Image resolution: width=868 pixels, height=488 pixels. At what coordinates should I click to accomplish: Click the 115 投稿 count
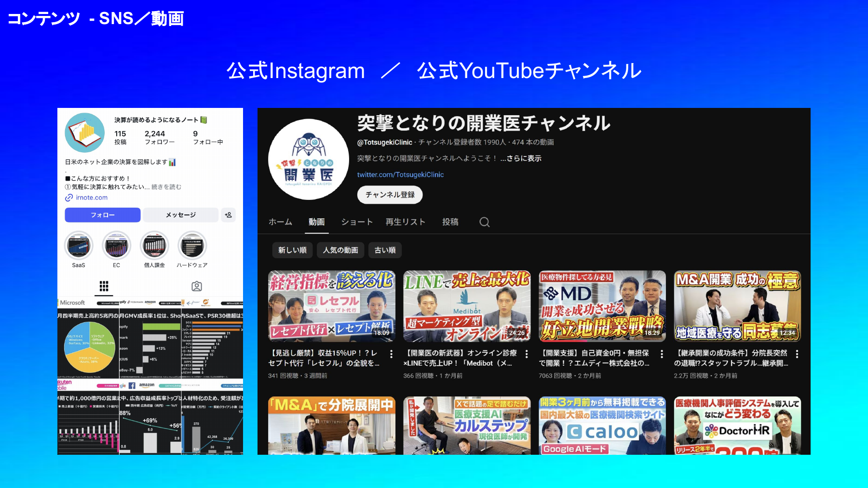pyautogui.click(x=121, y=137)
